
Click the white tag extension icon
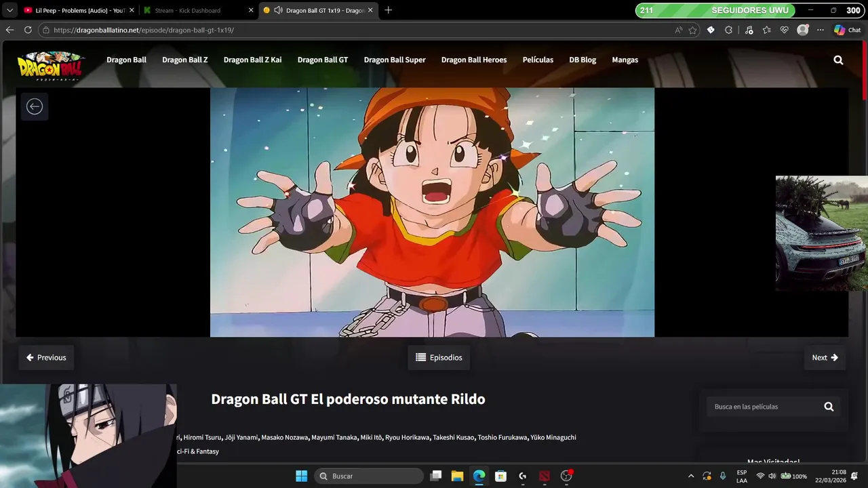pyautogui.click(x=711, y=30)
